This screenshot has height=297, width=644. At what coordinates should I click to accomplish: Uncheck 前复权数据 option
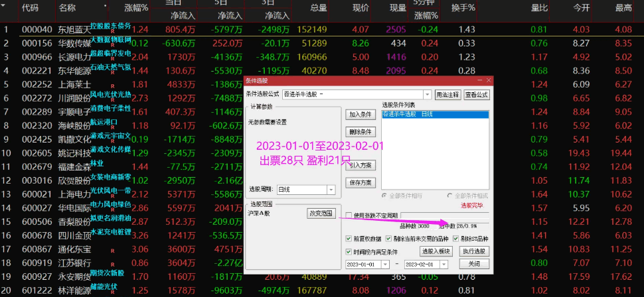(x=349, y=239)
